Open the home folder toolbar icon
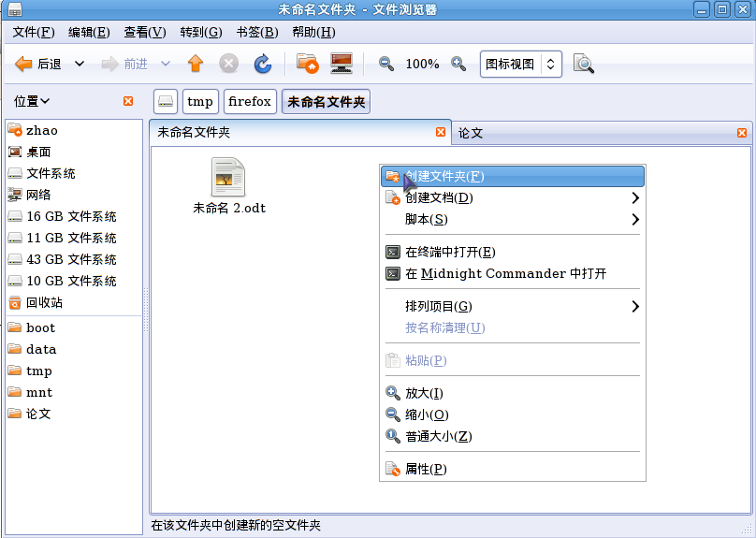Image resolution: width=756 pixels, height=538 pixels. coord(307,63)
